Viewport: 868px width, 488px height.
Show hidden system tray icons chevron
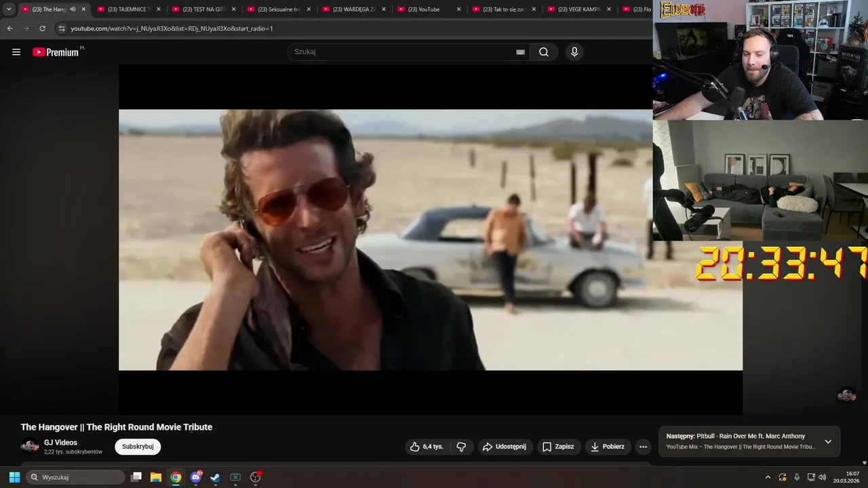pos(768,477)
